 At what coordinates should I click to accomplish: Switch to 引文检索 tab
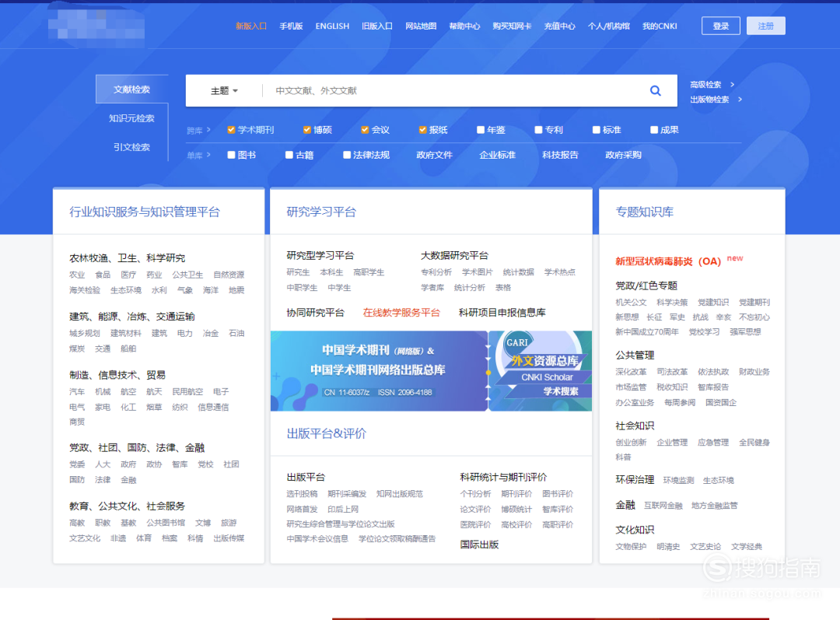click(131, 147)
